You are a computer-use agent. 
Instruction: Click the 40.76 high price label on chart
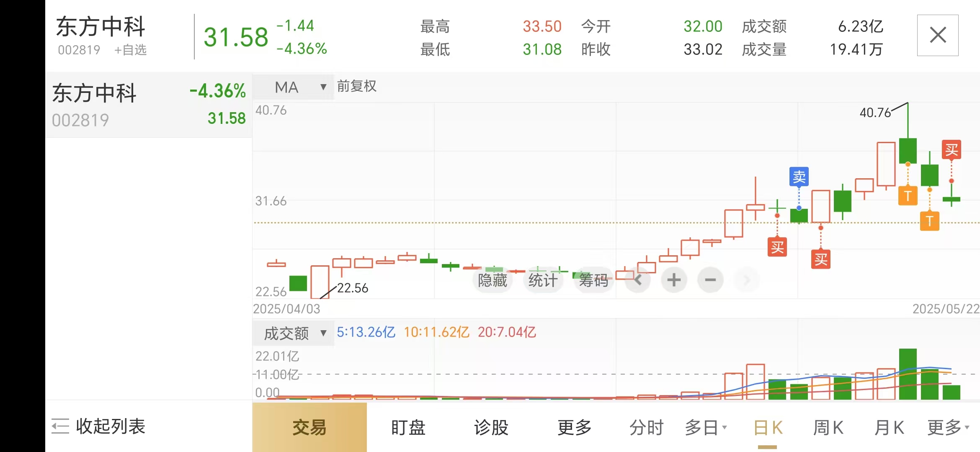tap(875, 113)
